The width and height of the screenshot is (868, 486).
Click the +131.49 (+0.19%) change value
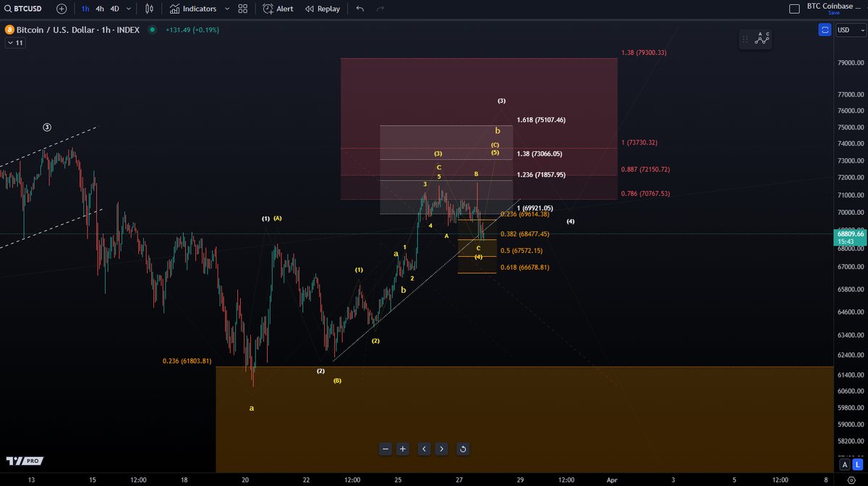point(192,30)
